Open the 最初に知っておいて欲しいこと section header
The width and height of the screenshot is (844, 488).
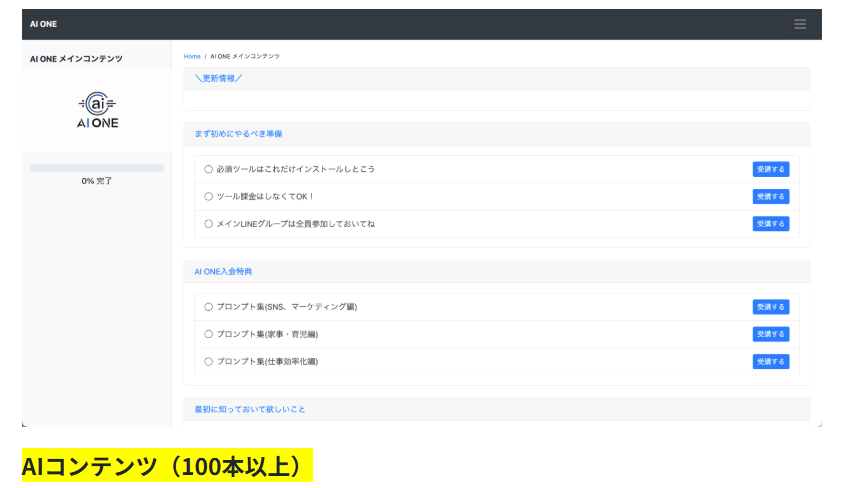[x=250, y=409]
